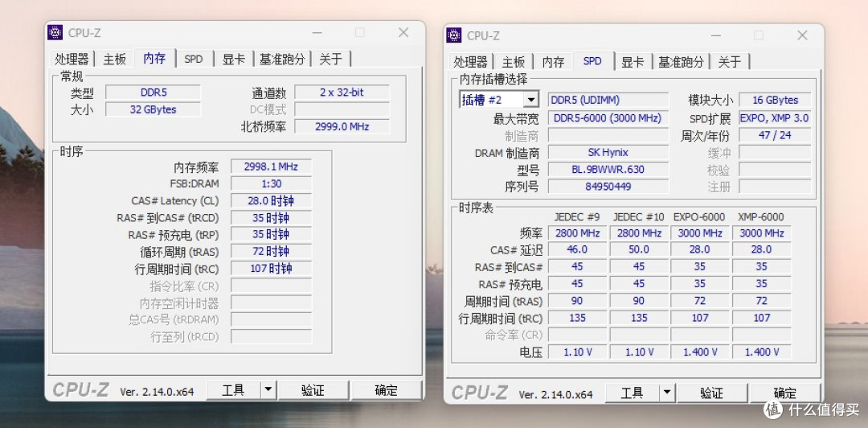Click JEDEC #9 CAS latency 46.0 cell
The height and width of the screenshot is (428, 868).
(x=577, y=250)
